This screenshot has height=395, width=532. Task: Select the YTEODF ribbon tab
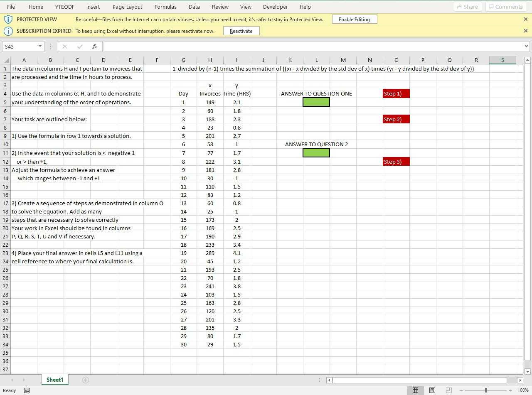64,7
